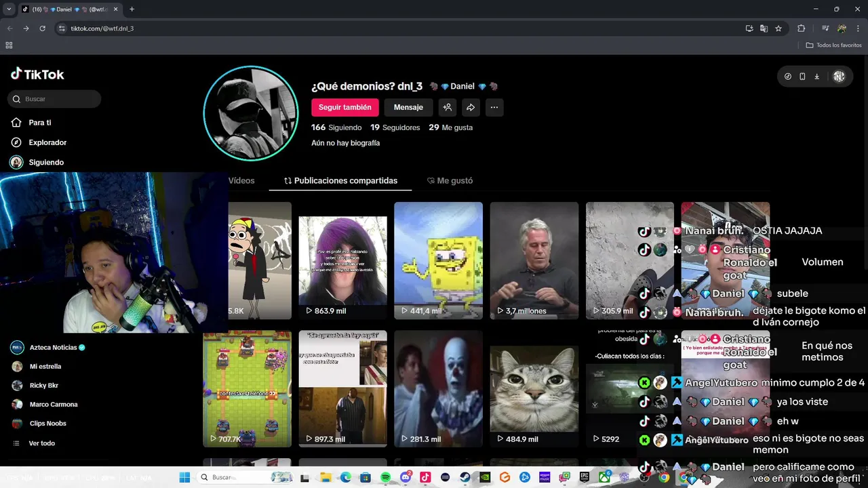Viewport: 868px width, 488px height.
Task: Open the SpongeBob video with 441,4 mil
Action: (438, 261)
